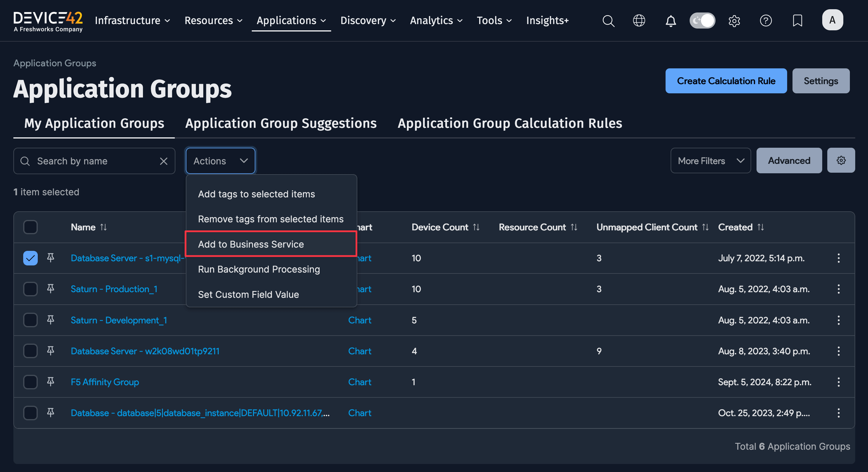868x472 pixels.
Task: Collapse the Actions dropdown
Action: pos(220,161)
